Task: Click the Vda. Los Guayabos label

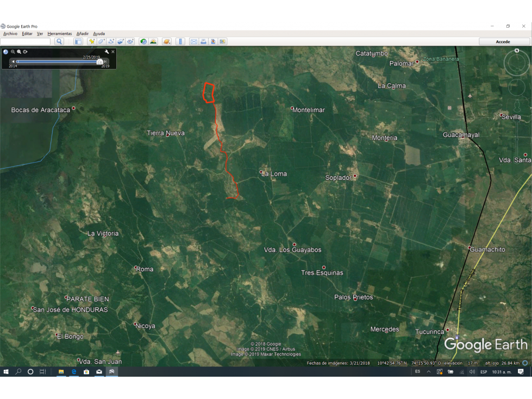Action: pos(292,250)
